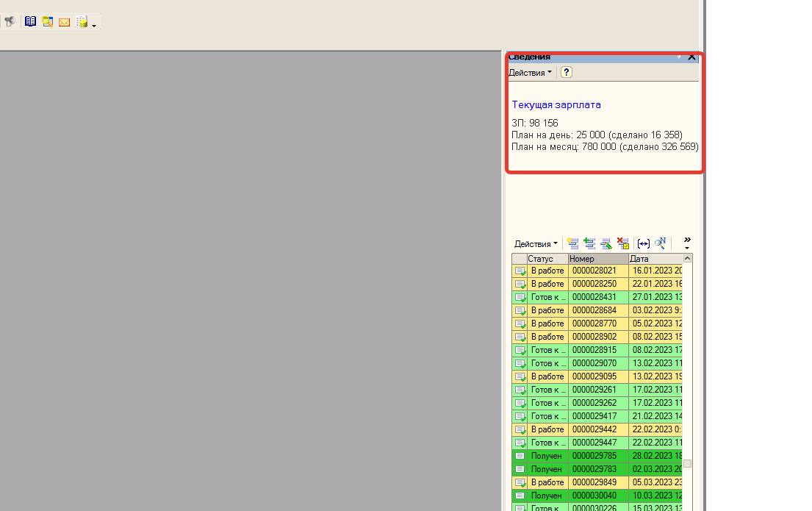Select the number cell 0000029095
The width and height of the screenshot is (812, 511).
(x=598, y=376)
